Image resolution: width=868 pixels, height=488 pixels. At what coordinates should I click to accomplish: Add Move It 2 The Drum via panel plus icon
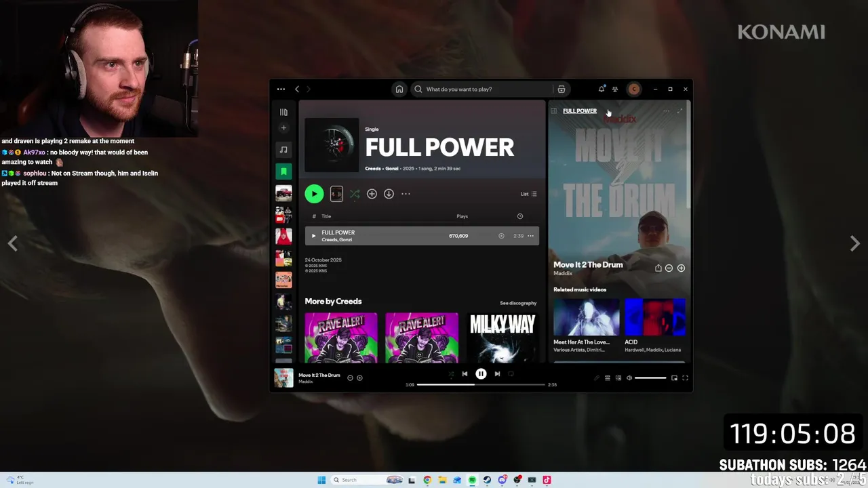pyautogui.click(x=681, y=268)
